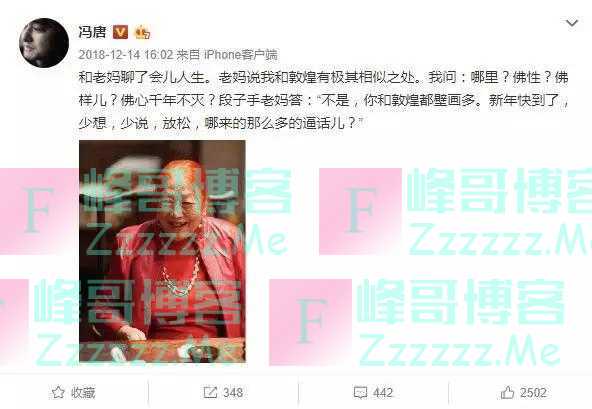Image resolution: width=592 pixels, height=409 pixels.
Task: Open the post timestamp 2018-12-14 16:02
Action: pos(126,55)
